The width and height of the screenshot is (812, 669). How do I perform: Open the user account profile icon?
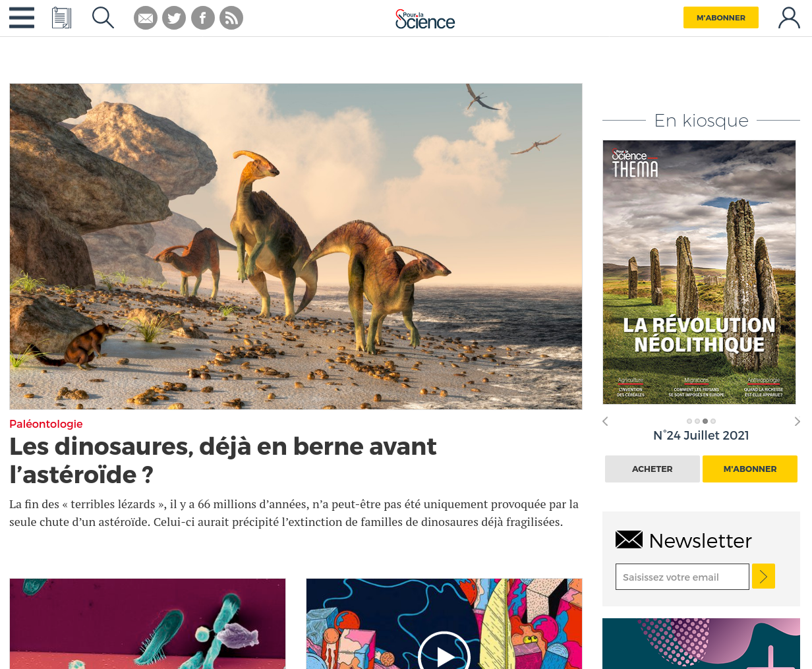click(x=789, y=18)
